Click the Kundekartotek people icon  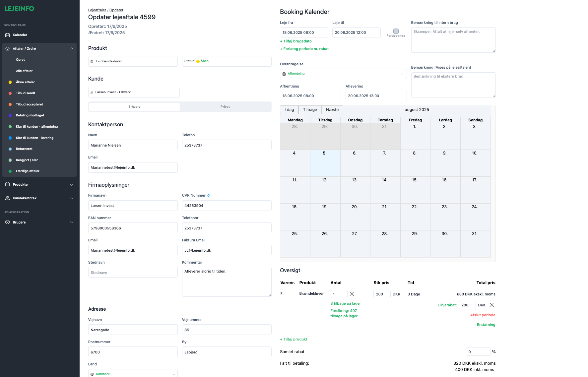7,198
